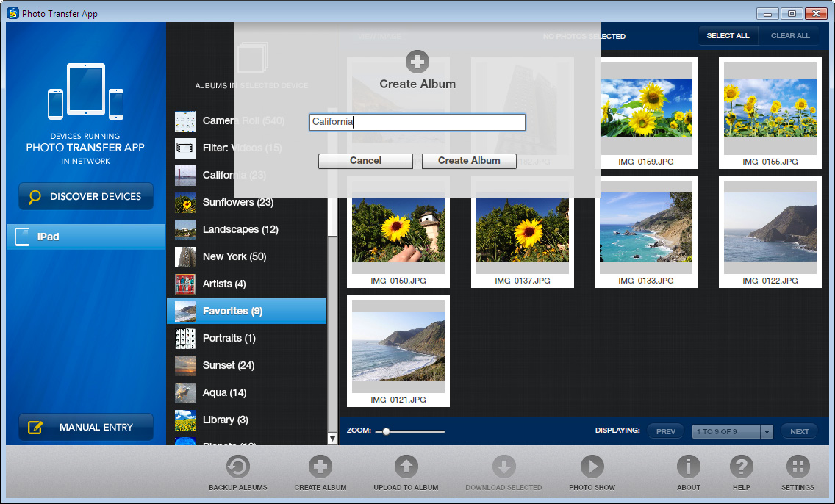The height and width of the screenshot is (504, 835).
Task: Cancel the Create Album dialog
Action: point(365,161)
